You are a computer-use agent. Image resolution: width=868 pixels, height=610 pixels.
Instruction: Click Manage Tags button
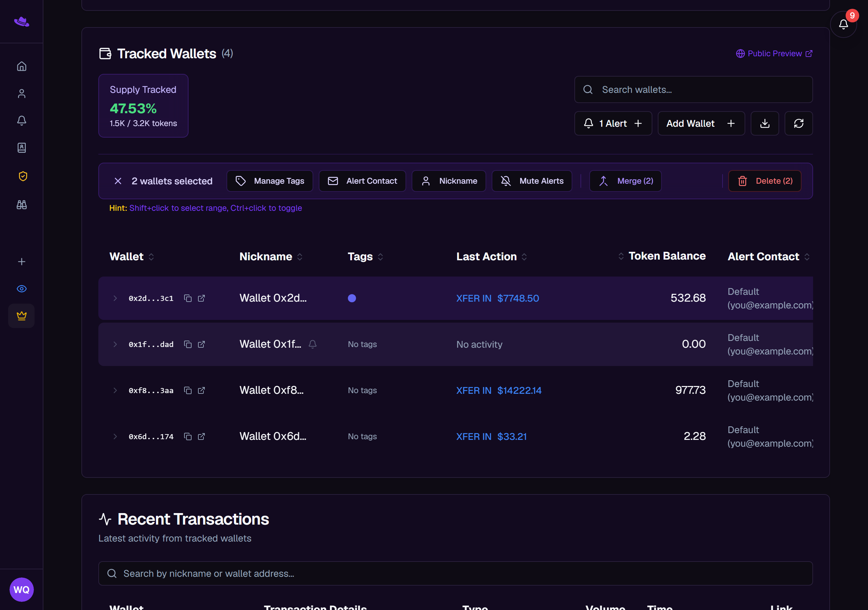coord(270,181)
